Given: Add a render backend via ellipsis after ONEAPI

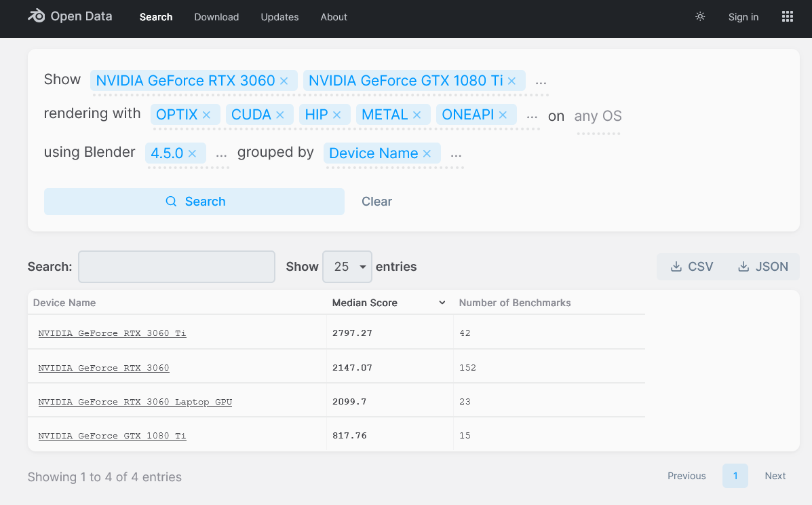Looking at the screenshot, I should coord(532,116).
